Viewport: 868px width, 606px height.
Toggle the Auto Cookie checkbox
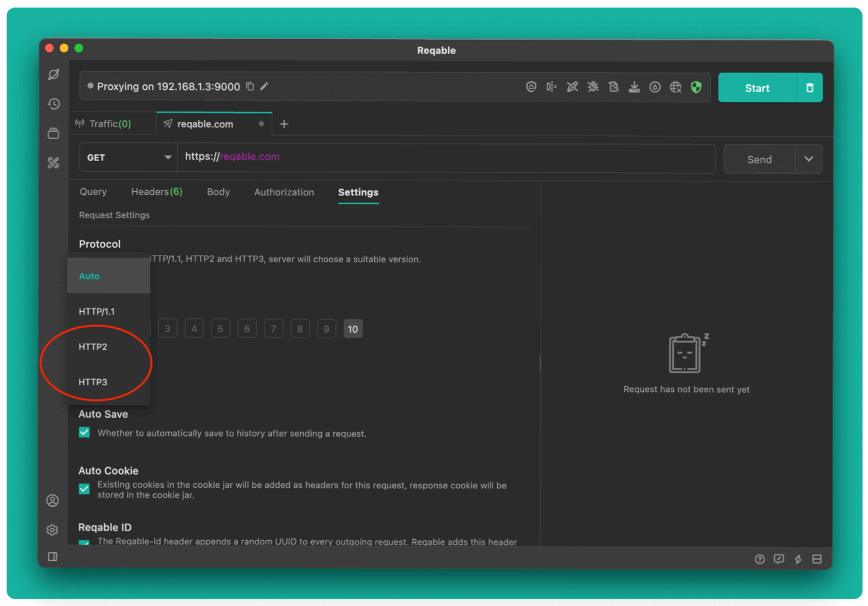(x=84, y=488)
